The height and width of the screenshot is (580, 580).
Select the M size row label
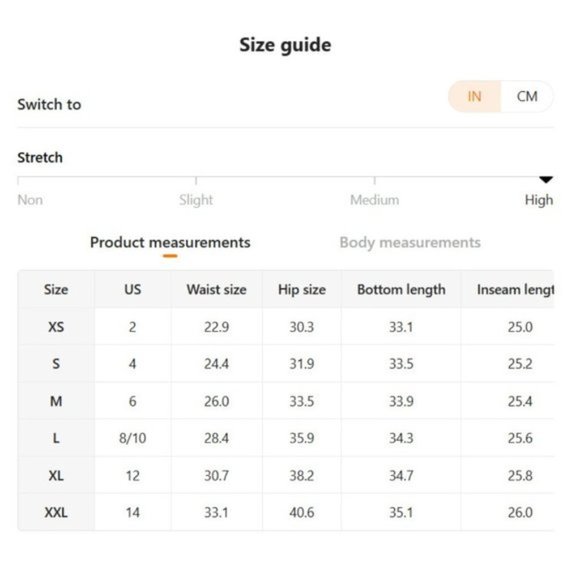56,401
